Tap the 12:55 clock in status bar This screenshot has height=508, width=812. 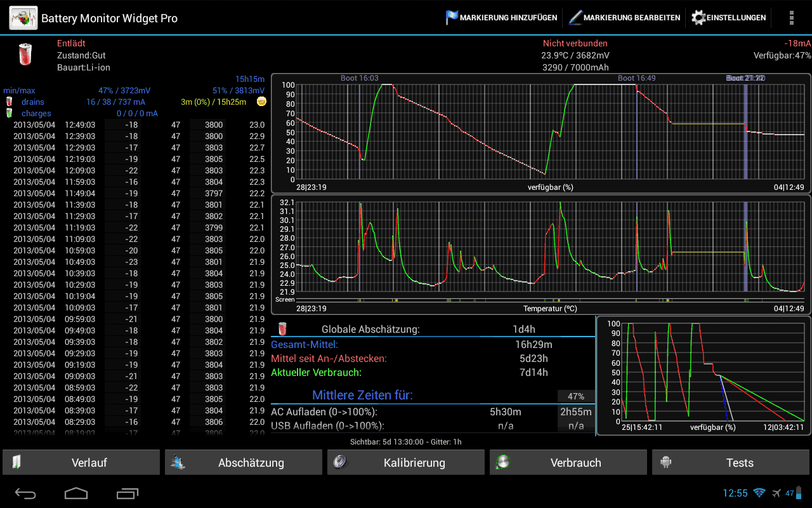[735, 493]
